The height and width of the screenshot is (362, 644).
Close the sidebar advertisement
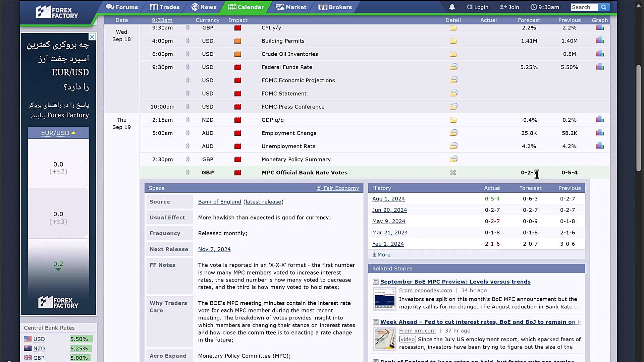pos(92,37)
